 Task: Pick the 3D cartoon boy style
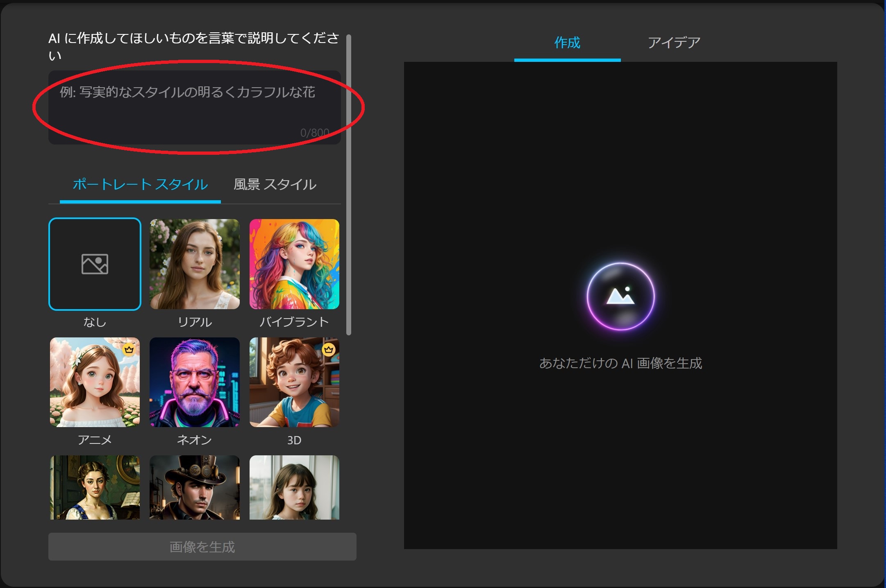[x=294, y=382]
